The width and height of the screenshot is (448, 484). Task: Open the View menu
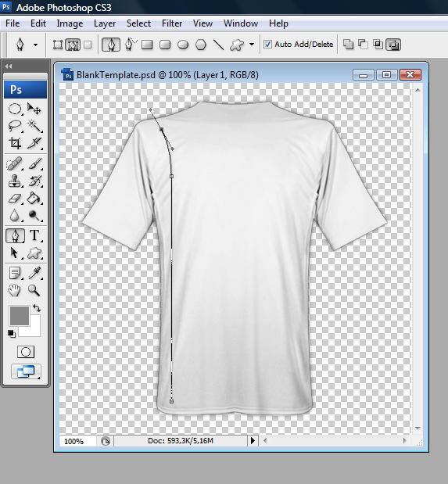202,23
